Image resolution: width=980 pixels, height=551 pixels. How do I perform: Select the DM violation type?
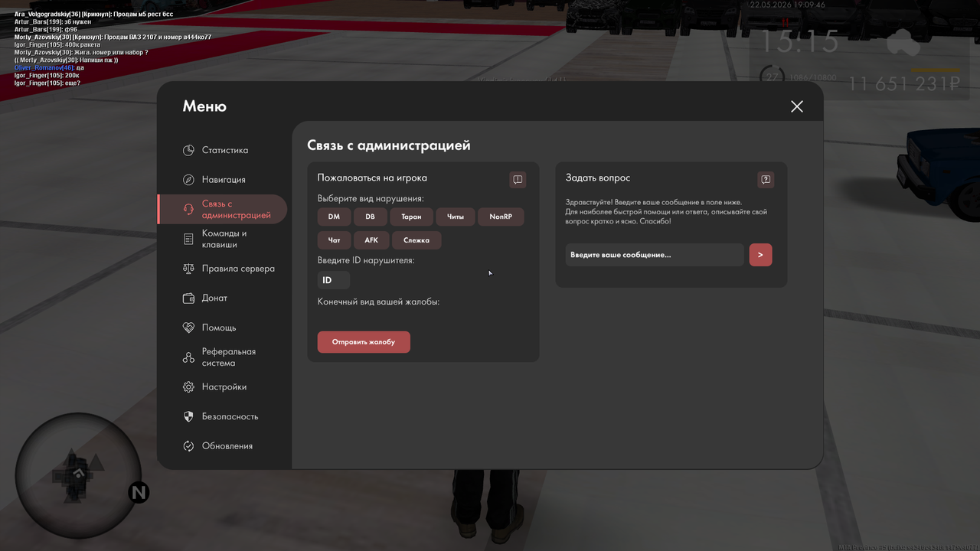click(x=334, y=217)
